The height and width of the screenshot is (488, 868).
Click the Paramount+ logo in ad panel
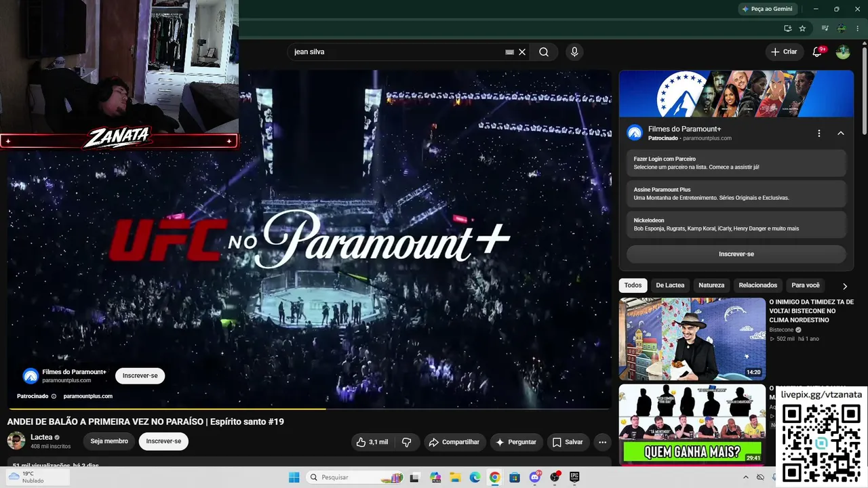click(635, 133)
